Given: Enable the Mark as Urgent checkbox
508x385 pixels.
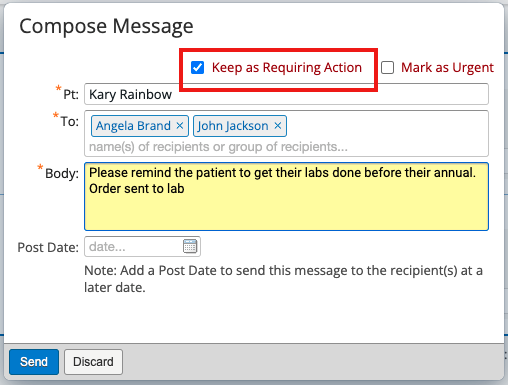Looking at the screenshot, I should tap(387, 67).
